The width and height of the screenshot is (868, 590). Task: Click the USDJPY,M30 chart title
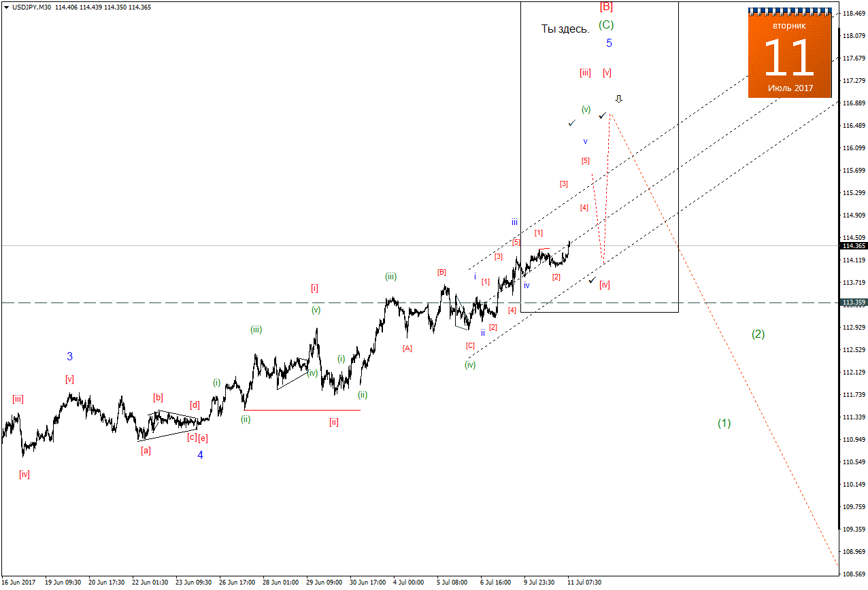click(32, 7)
